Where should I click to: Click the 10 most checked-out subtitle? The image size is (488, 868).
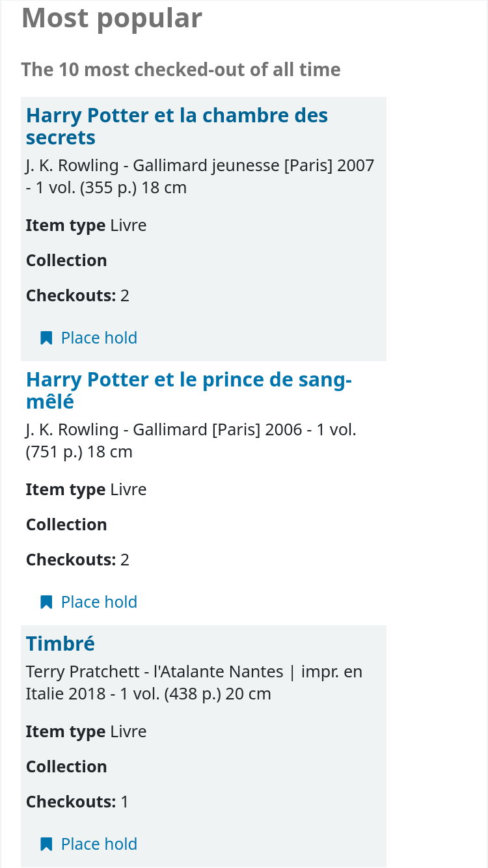coord(181,70)
